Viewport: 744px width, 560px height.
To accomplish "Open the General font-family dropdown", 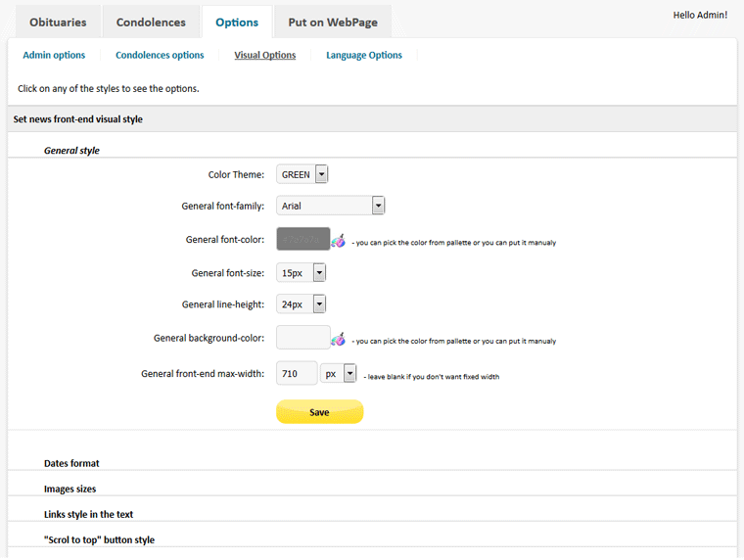I will click(x=331, y=206).
